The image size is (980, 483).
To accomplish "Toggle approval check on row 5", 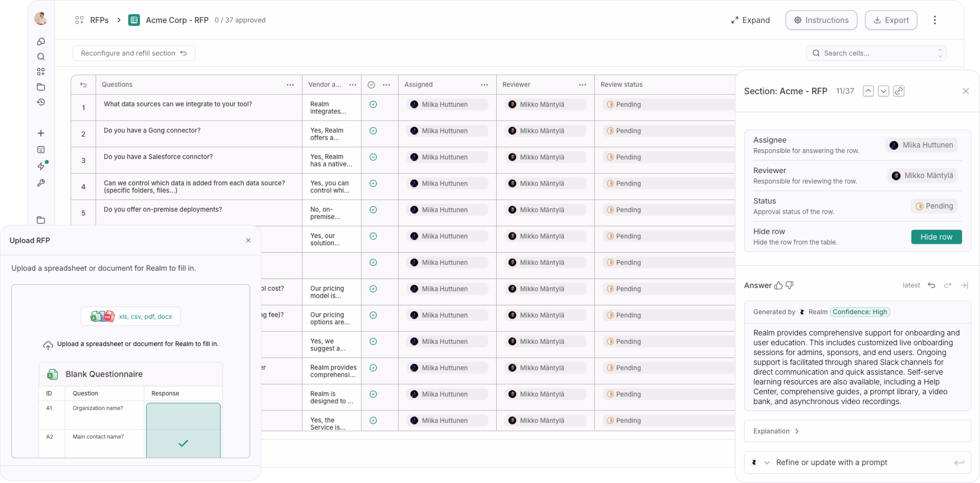I will tap(373, 210).
